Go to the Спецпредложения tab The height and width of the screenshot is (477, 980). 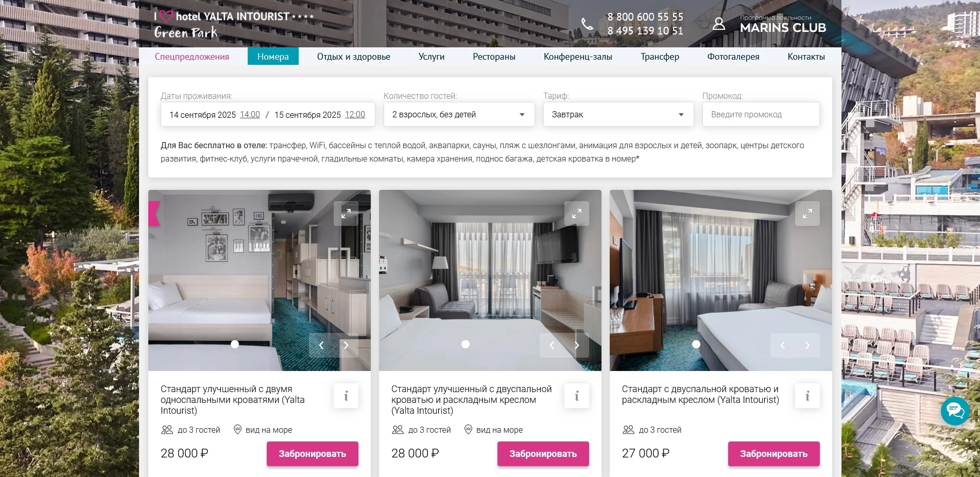point(192,57)
